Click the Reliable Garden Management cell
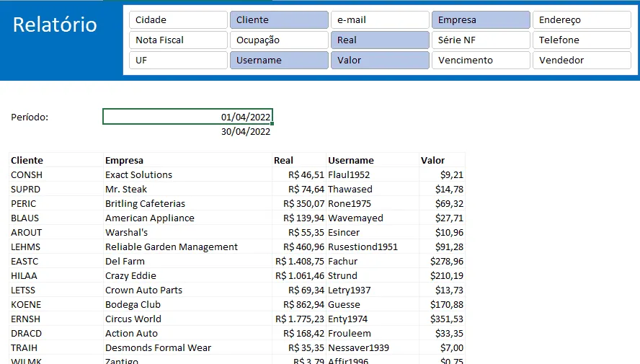 click(x=188, y=247)
